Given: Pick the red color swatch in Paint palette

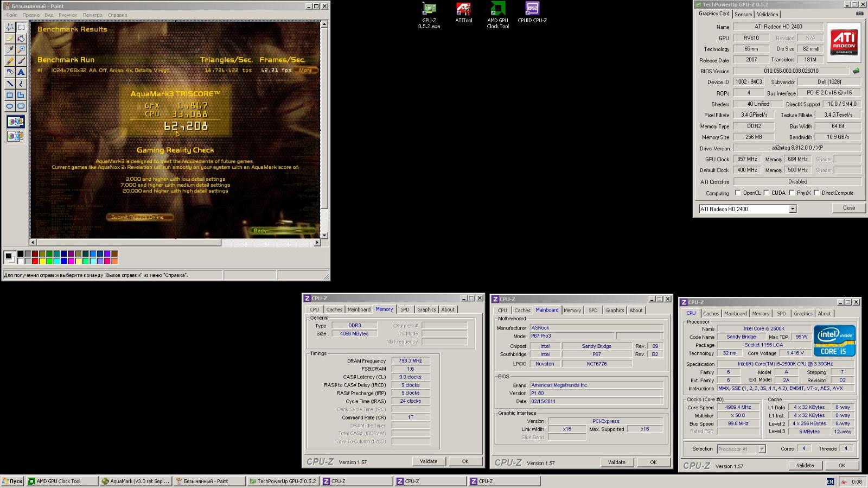Looking at the screenshot, I should (35, 261).
